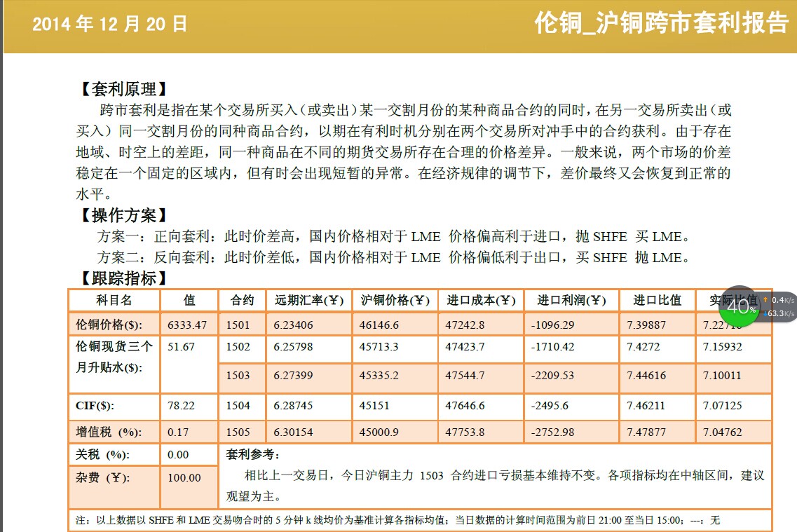Click the 伦铜价格($) row label
Screen dimensions: 797x532
pos(109,325)
